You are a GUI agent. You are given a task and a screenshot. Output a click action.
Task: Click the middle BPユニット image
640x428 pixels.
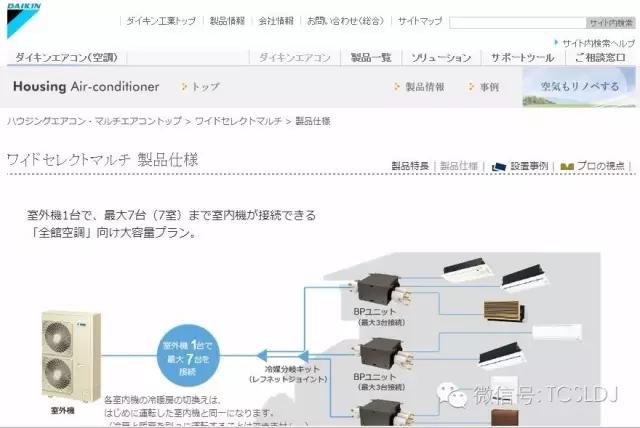(x=381, y=354)
